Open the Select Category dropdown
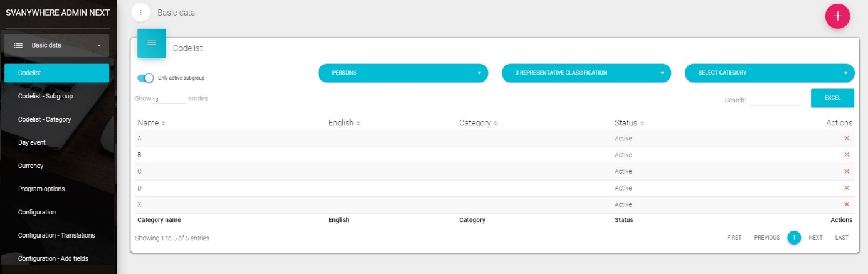 coord(769,73)
